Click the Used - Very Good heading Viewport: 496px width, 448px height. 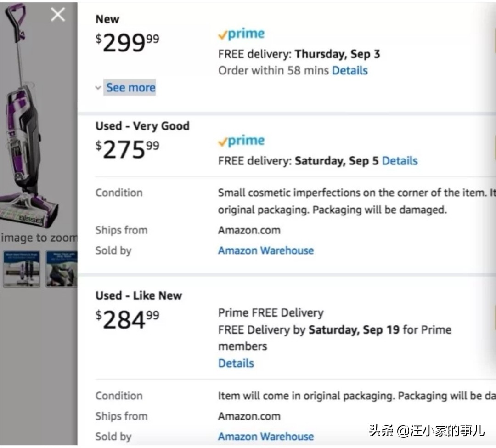[x=142, y=126]
